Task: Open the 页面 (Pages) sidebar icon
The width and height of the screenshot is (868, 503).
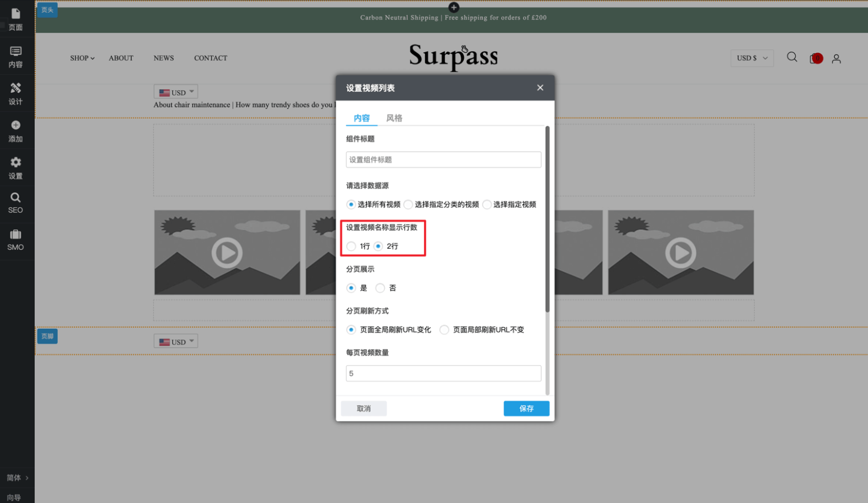Action: 16,19
